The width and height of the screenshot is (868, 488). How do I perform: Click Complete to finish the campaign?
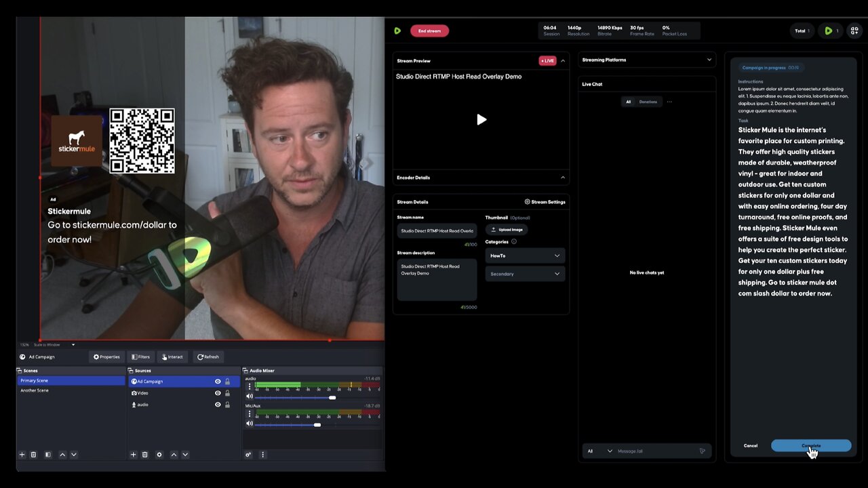(x=811, y=445)
